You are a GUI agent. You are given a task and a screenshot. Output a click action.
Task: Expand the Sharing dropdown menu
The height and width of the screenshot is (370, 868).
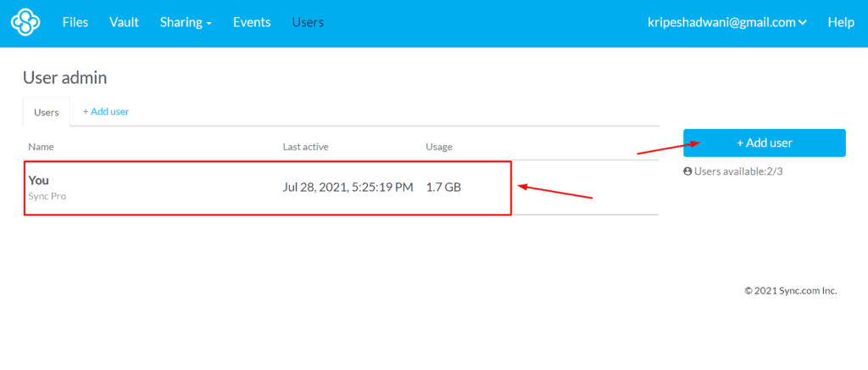coord(186,23)
